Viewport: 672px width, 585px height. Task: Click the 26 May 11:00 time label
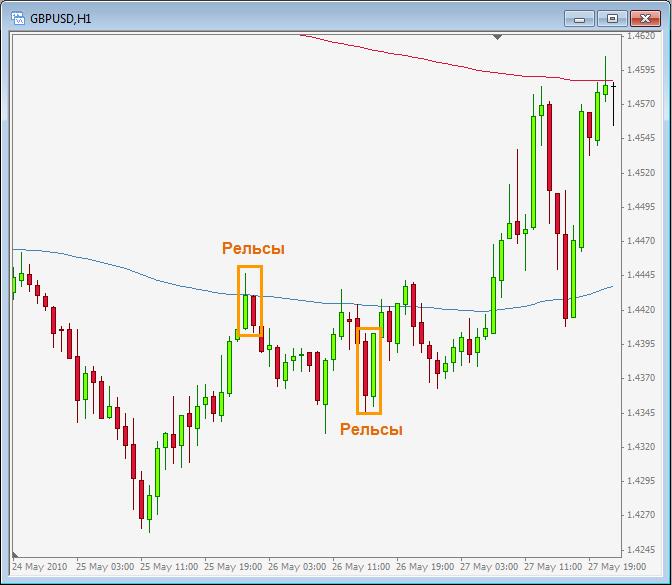361,567
